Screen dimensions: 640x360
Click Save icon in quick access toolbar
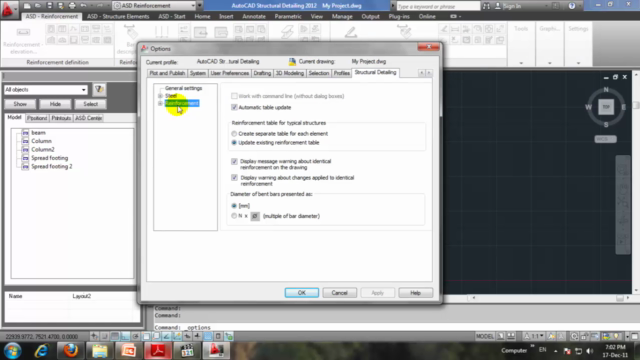point(50,6)
